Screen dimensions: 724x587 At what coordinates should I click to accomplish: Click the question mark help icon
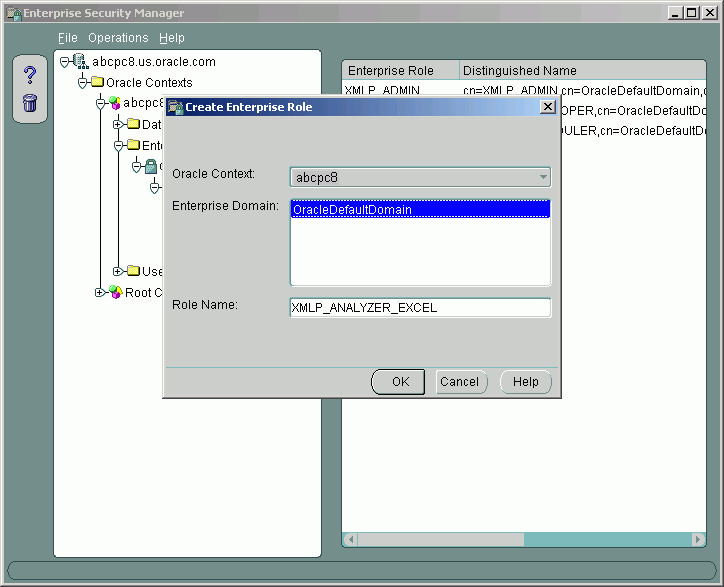(30, 75)
